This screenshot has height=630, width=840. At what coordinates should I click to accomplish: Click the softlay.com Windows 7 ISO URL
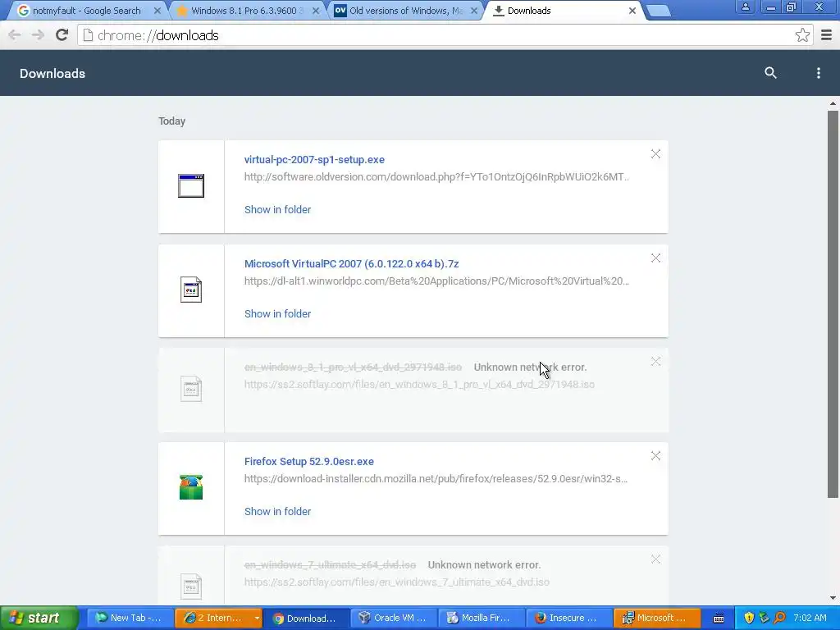pos(397,582)
